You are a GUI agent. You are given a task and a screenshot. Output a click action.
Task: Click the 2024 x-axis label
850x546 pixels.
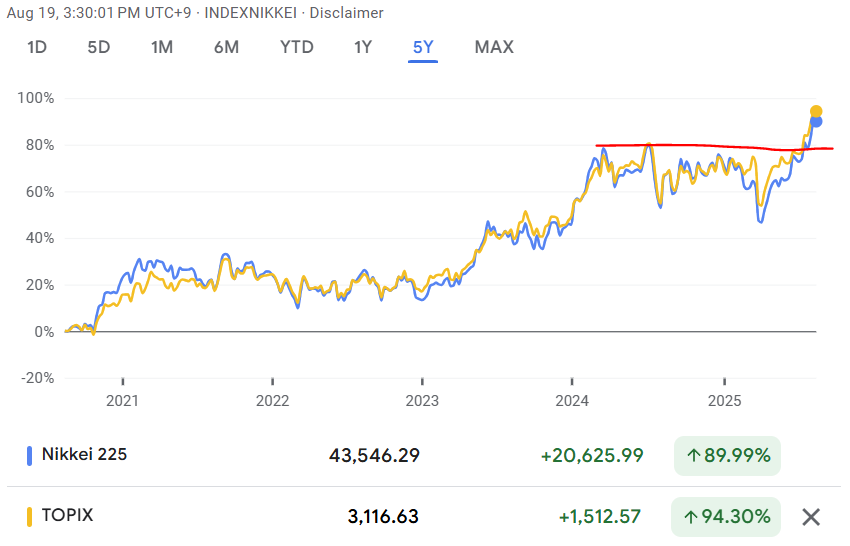pos(572,401)
